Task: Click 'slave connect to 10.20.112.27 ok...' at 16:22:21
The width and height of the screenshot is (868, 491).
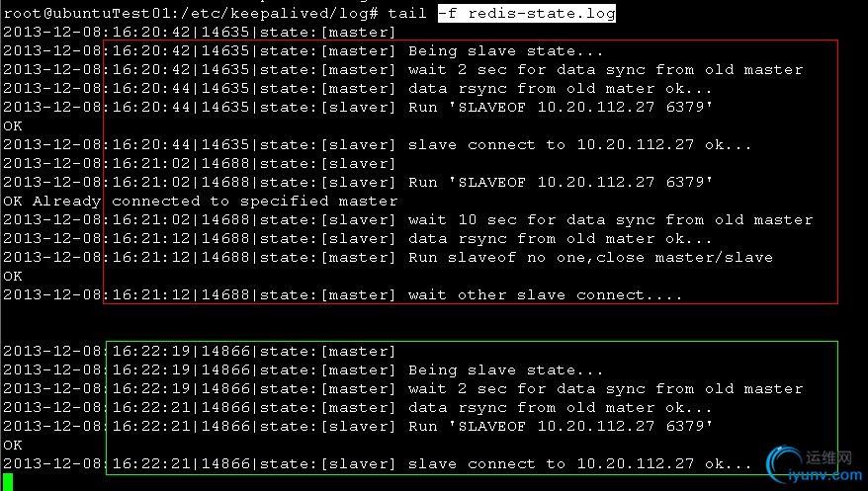Action: (x=579, y=464)
